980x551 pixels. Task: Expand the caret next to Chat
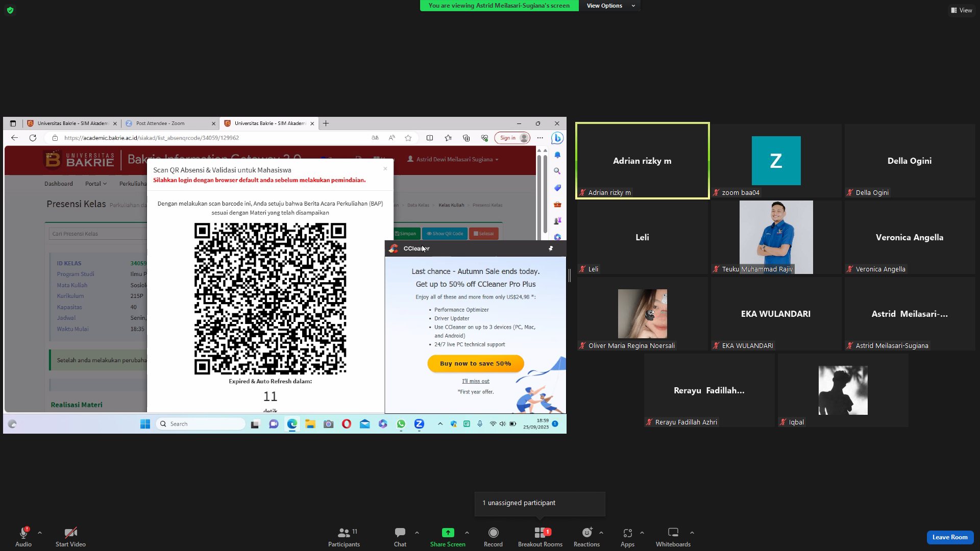[x=417, y=533]
